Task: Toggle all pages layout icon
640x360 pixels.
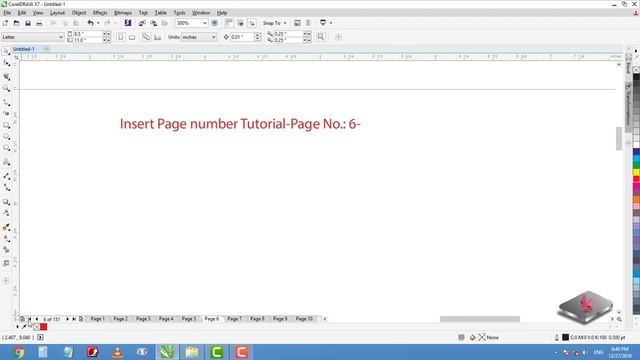Action: [146, 37]
